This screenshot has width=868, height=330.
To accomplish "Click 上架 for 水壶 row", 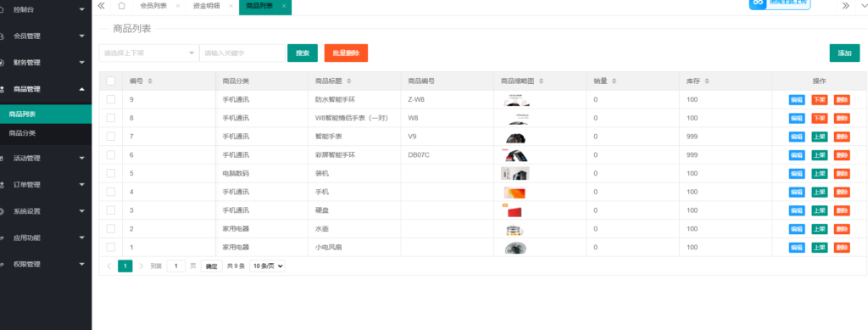I will point(820,229).
